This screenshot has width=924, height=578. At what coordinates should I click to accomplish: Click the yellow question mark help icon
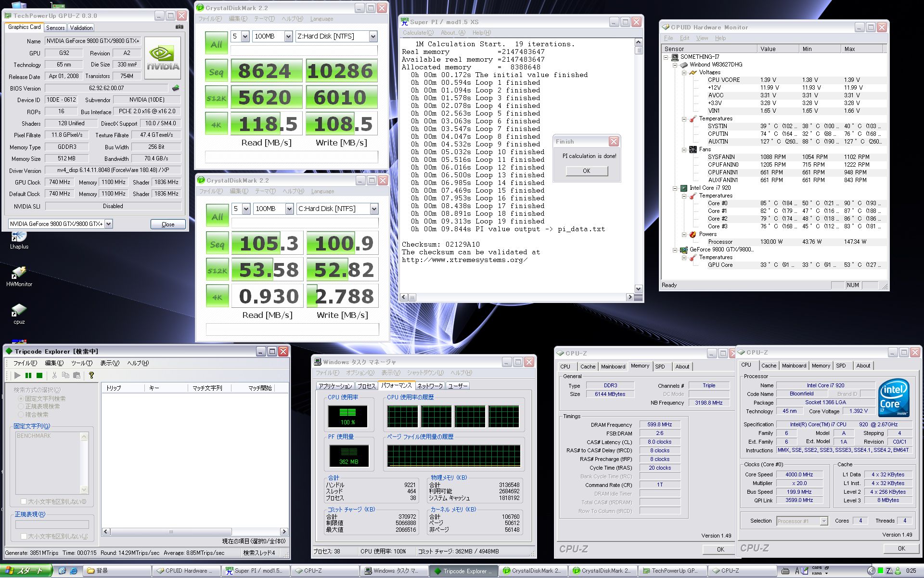(91, 375)
